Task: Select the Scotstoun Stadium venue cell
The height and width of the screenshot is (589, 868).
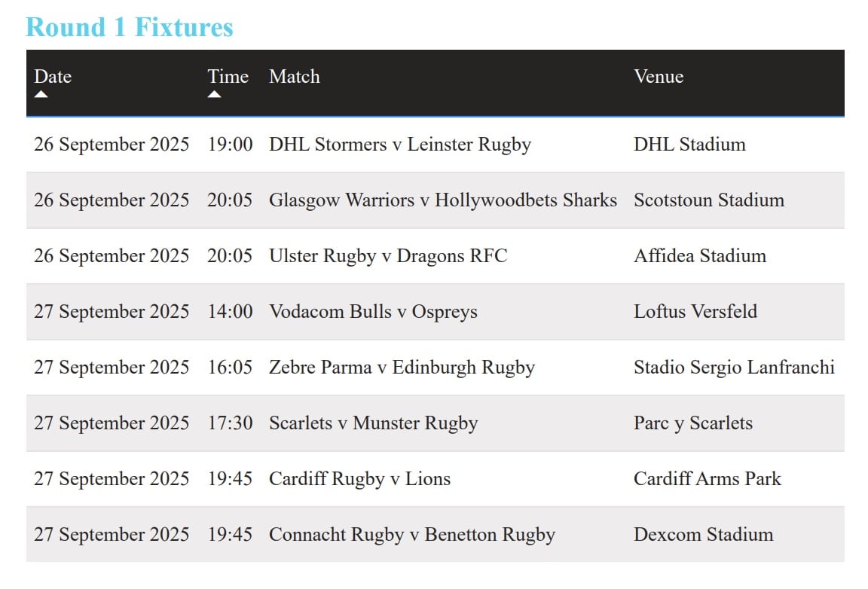Action: [x=709, y=200]
